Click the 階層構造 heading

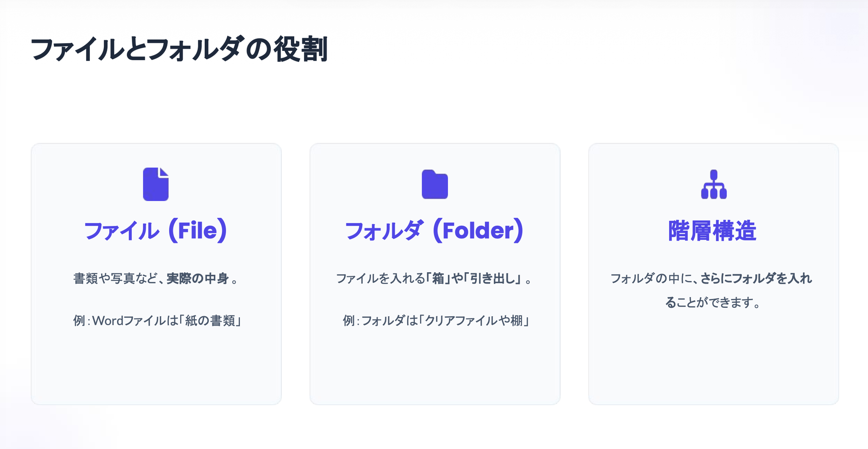[x=712, y=231]
